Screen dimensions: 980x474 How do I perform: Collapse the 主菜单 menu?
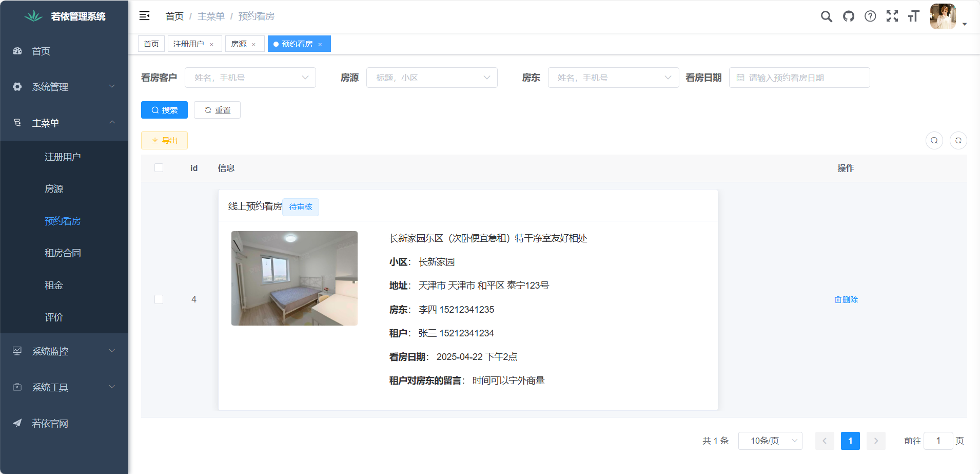coord(64,123)
